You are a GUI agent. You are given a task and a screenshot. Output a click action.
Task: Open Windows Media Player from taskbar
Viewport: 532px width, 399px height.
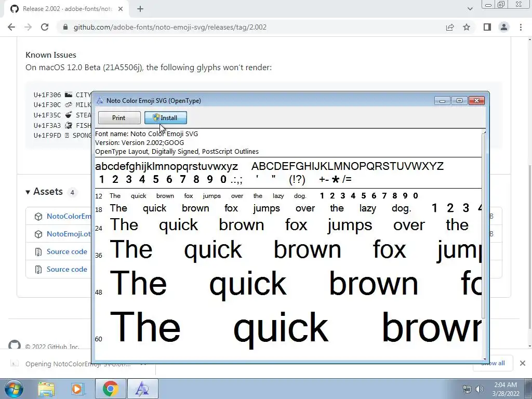(x=77, y=389)
